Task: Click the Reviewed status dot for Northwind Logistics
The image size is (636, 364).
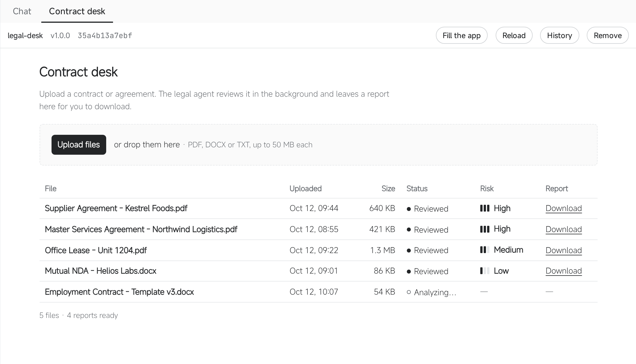Action: 409,229
